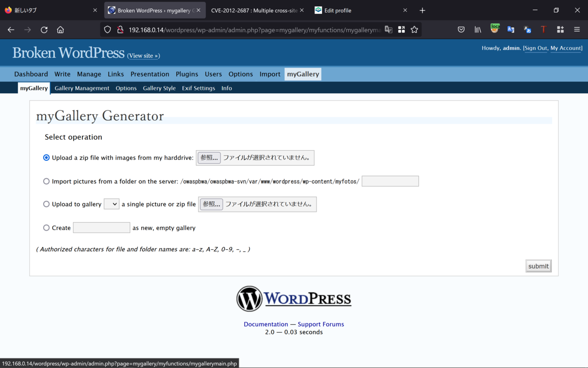Open the fox extension with loca badge
Viewport: 588px width, 368px height.
click(x=494, y=29)
